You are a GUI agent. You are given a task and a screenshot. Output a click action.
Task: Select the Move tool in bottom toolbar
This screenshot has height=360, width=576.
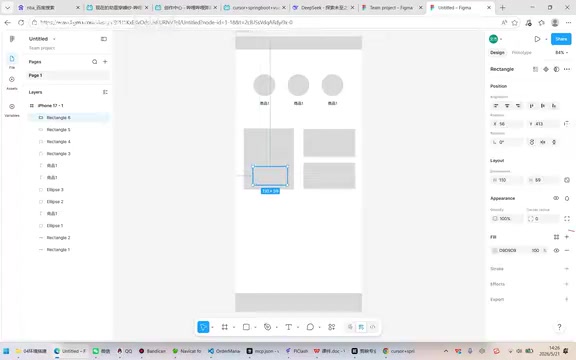click(x=203, y=327)
